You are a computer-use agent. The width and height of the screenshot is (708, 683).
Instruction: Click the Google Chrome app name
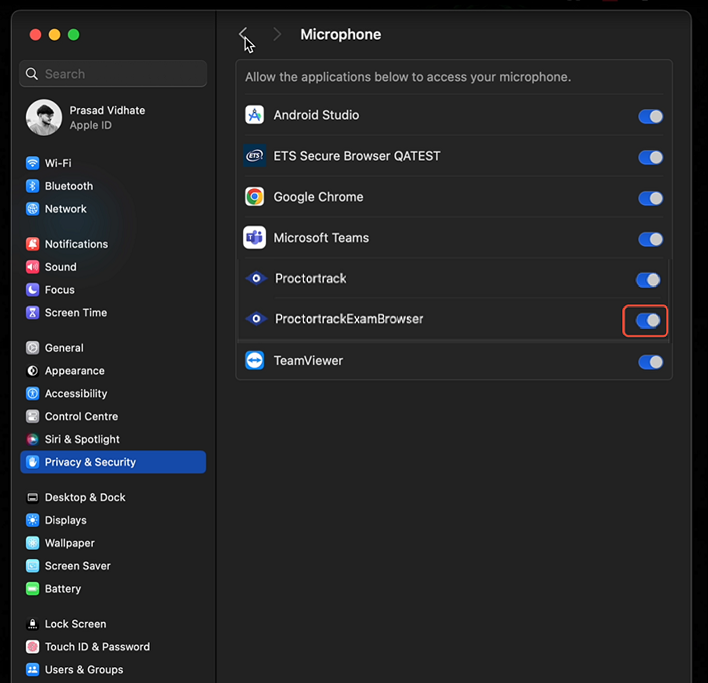pyautogui.click(x=318, y=197)
